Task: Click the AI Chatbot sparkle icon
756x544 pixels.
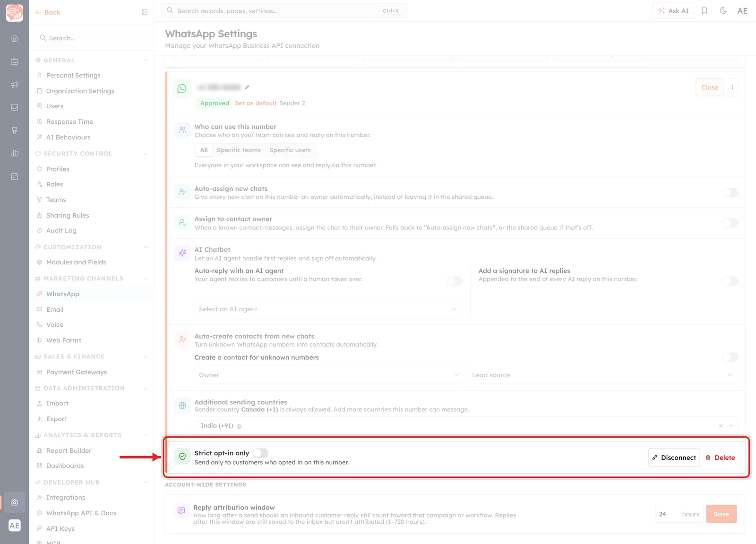Action: point(182,253)
